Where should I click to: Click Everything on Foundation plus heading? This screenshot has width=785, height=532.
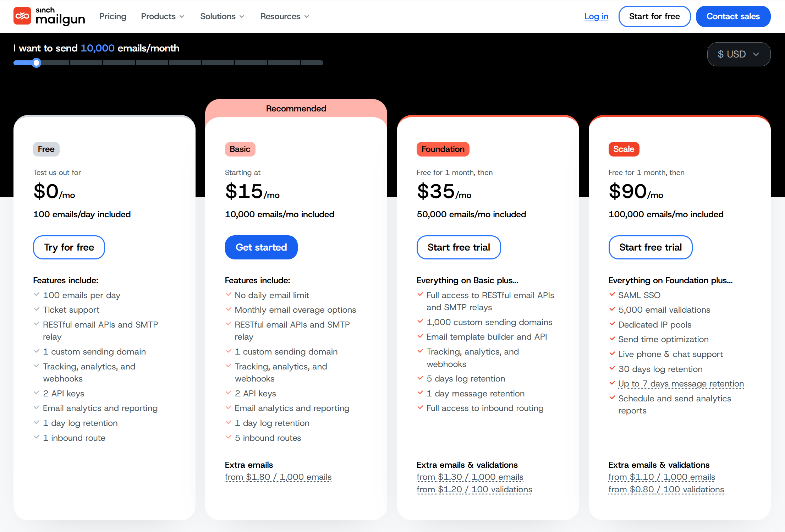[x=670, y=280]
